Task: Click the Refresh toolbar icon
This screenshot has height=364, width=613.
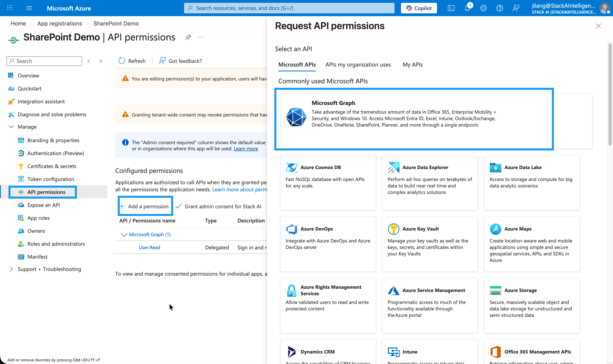Action: click(x=122, y=61)
